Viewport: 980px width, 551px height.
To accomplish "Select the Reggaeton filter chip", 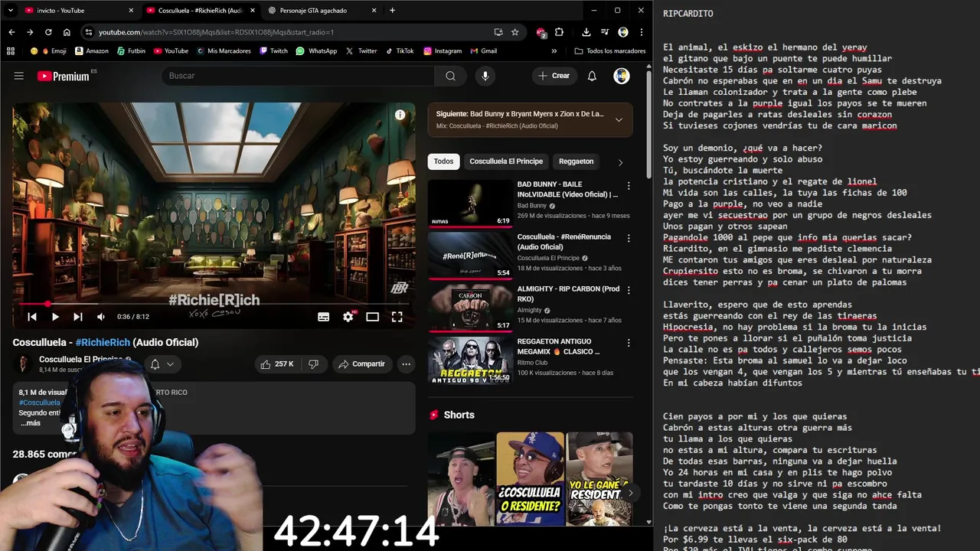I will click(576, 161).
